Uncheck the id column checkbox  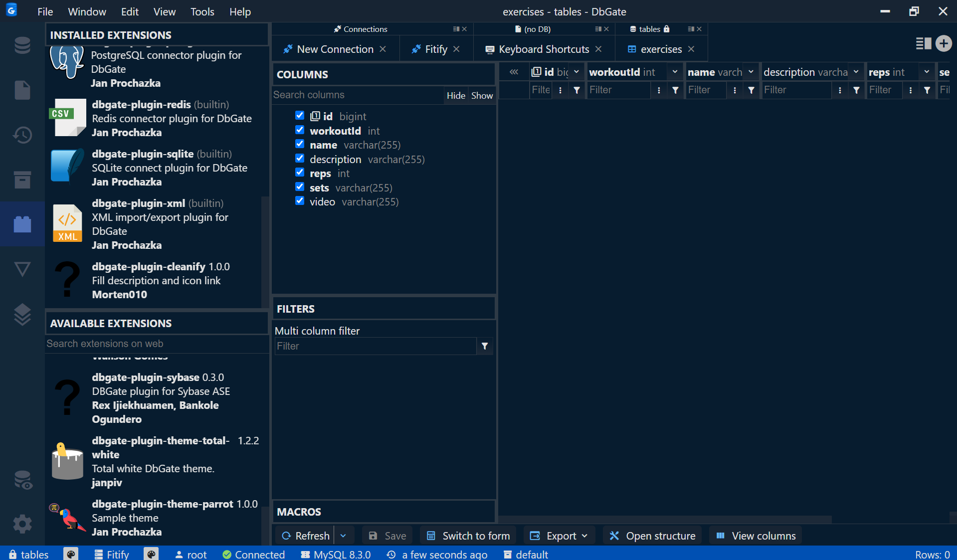(x=299, y=116)
